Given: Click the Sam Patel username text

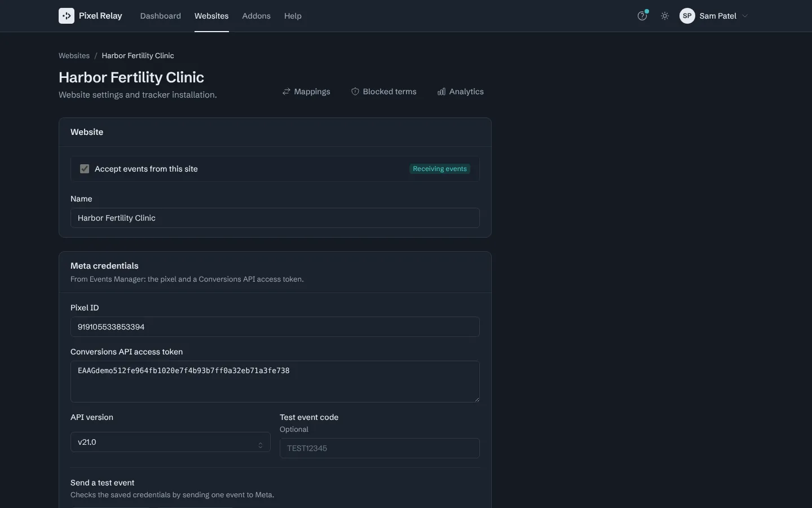Looking at the screenshot, I should [x=718, y=16].
